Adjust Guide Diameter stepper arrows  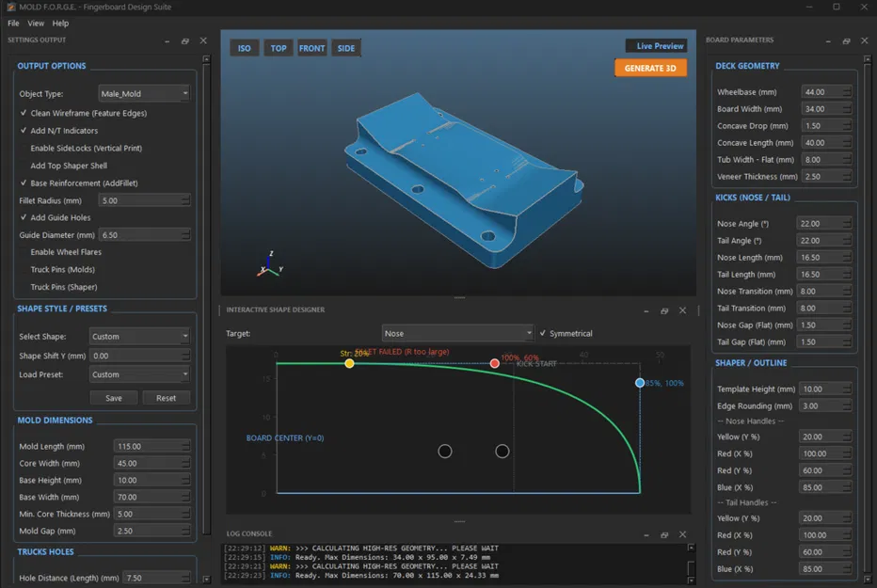[185, 235]
